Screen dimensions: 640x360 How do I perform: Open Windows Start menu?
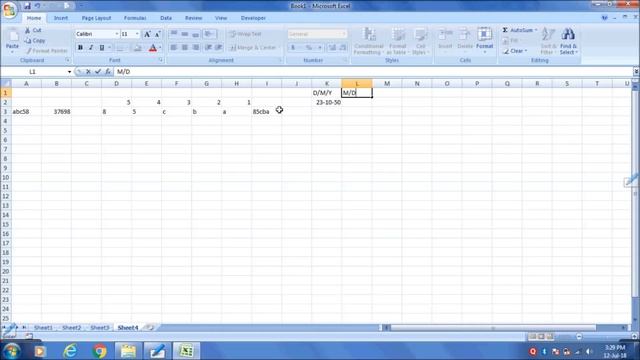11,351
